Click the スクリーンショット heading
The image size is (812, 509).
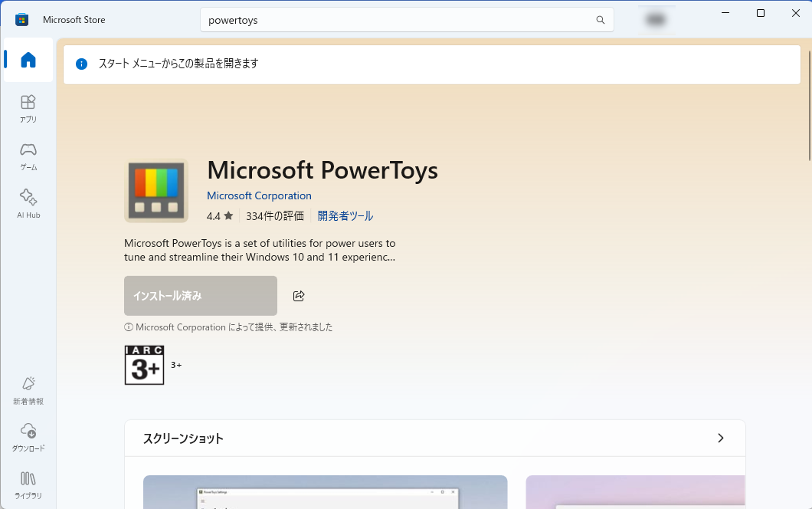[183, 438]
